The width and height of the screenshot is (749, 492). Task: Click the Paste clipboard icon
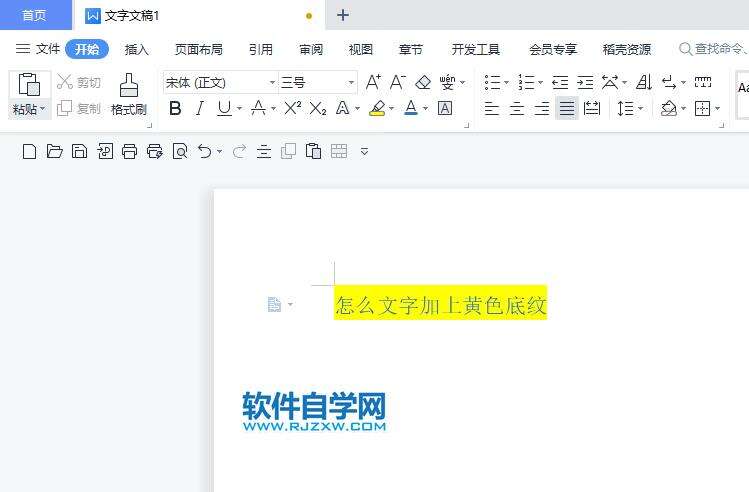click(x=29, y=85)
